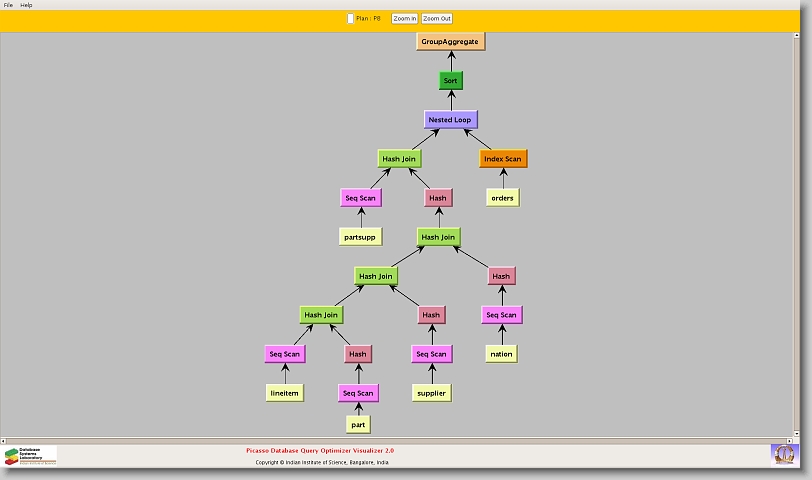Open the File menu
Viewport: 812px width, 480px height.
tap(8, 5)
